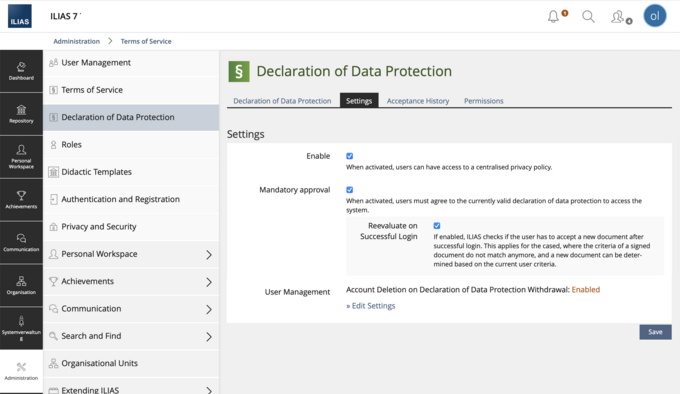Image resolution: width=680 pixels, height=394 pixels.
Task: Open Organisational Units entry
Action: coord(131,363)
